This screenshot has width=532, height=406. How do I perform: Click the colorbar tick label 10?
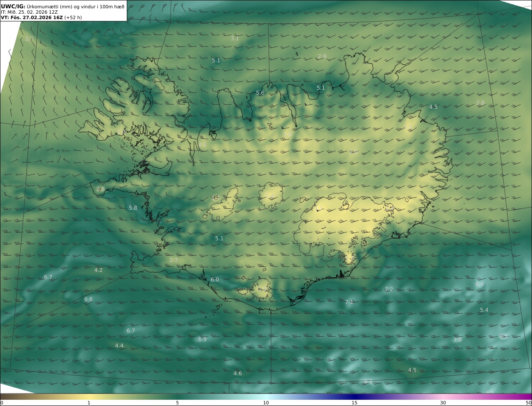coord(266,403)
